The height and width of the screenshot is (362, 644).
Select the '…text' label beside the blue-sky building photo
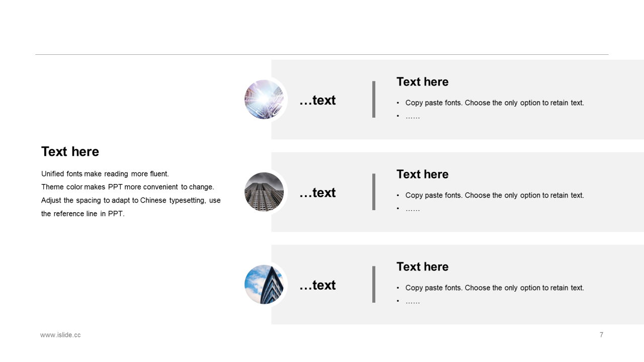[317, 286]
